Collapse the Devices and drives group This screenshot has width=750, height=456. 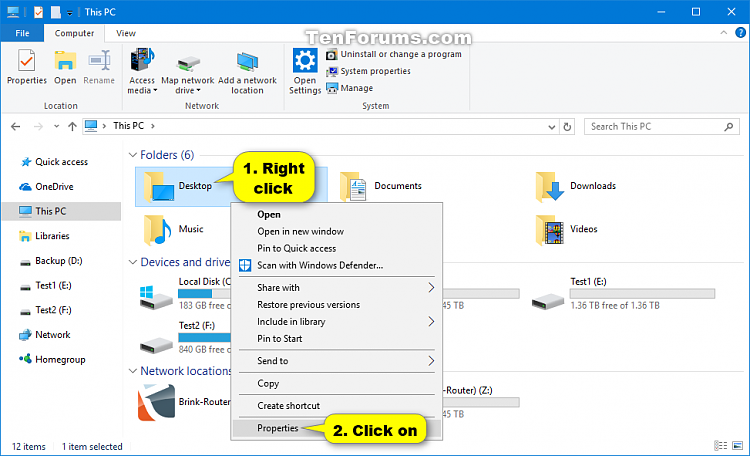(x=132, y=262)
